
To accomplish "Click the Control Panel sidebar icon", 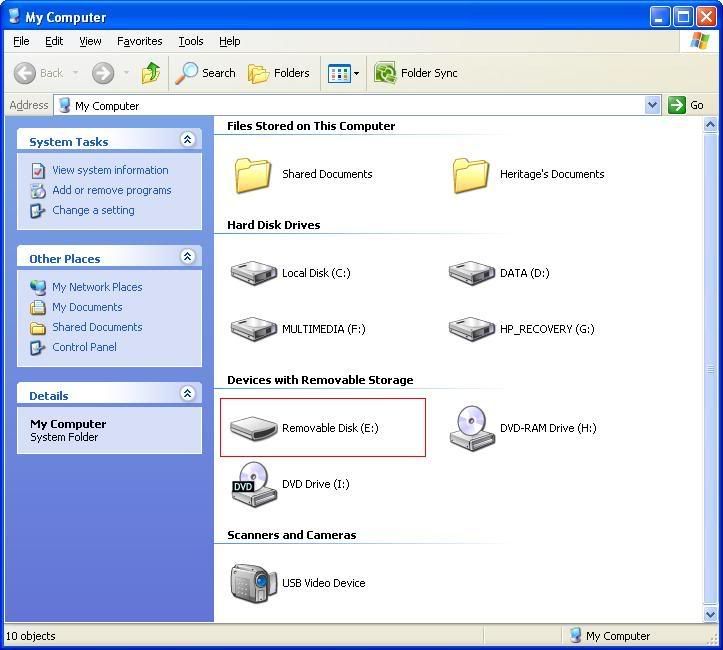I will [38, 348].
